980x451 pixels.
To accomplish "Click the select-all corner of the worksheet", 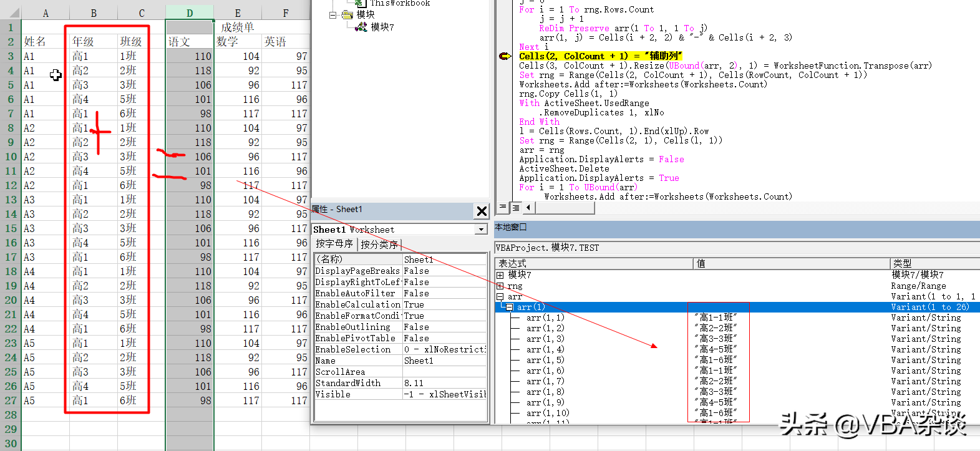I will (11, 12).
